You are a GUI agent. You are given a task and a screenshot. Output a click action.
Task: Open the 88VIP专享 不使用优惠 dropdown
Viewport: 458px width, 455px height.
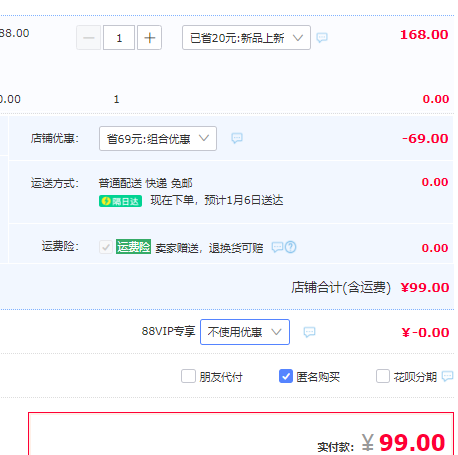245,332
